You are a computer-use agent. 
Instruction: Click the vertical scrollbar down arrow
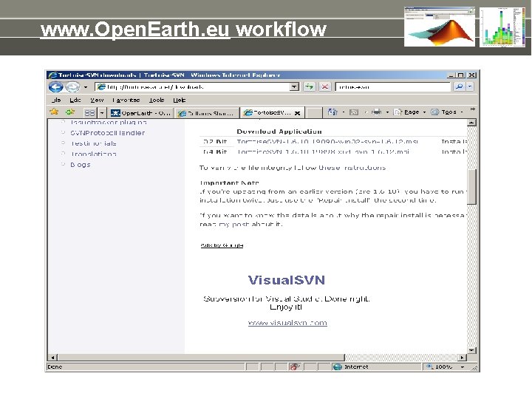click(471, 349)
